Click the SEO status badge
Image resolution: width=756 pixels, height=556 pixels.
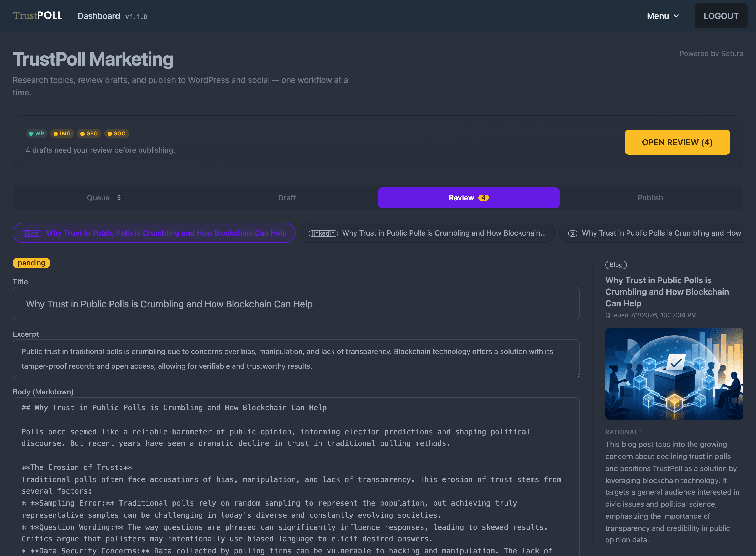click(89, 133)
